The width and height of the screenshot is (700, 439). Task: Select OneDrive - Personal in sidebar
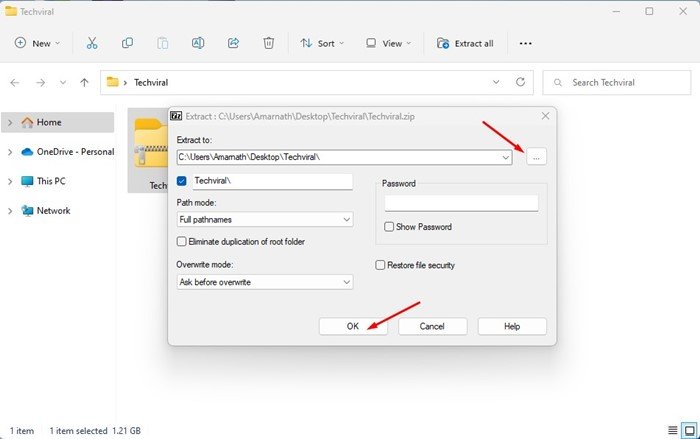click(x=68, y=152)
